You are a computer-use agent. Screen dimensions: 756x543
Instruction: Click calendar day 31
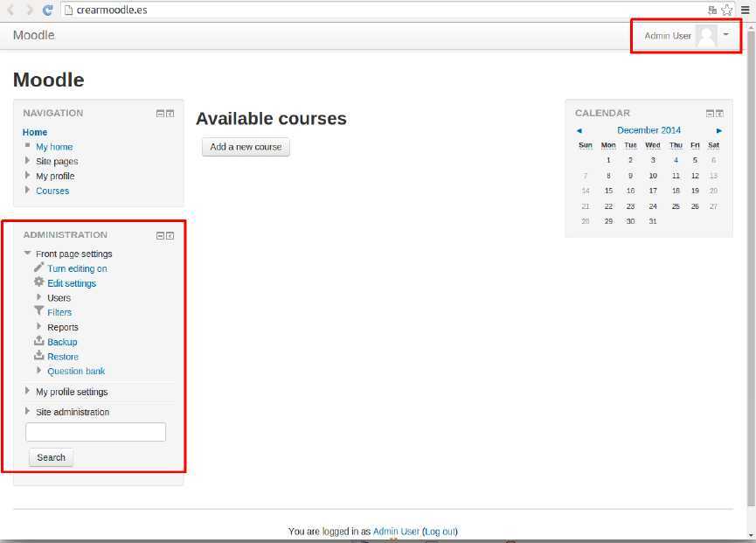[x=653, y=221]
